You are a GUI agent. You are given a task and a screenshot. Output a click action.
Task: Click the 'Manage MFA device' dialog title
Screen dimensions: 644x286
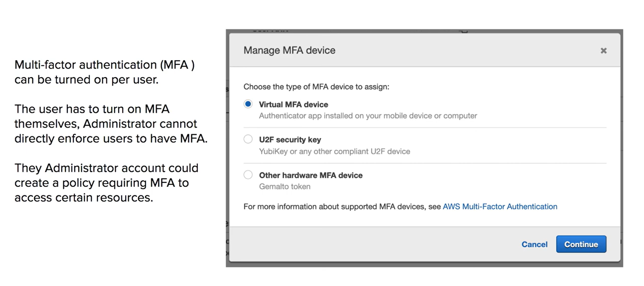pos(289,50)
